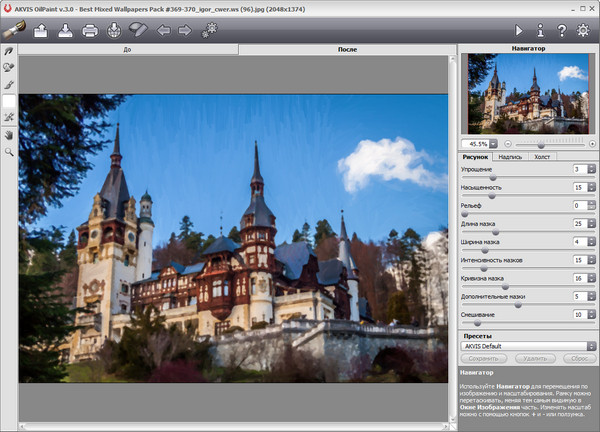
Task: Open help via the question mark icon
Action: click(562, 30)
